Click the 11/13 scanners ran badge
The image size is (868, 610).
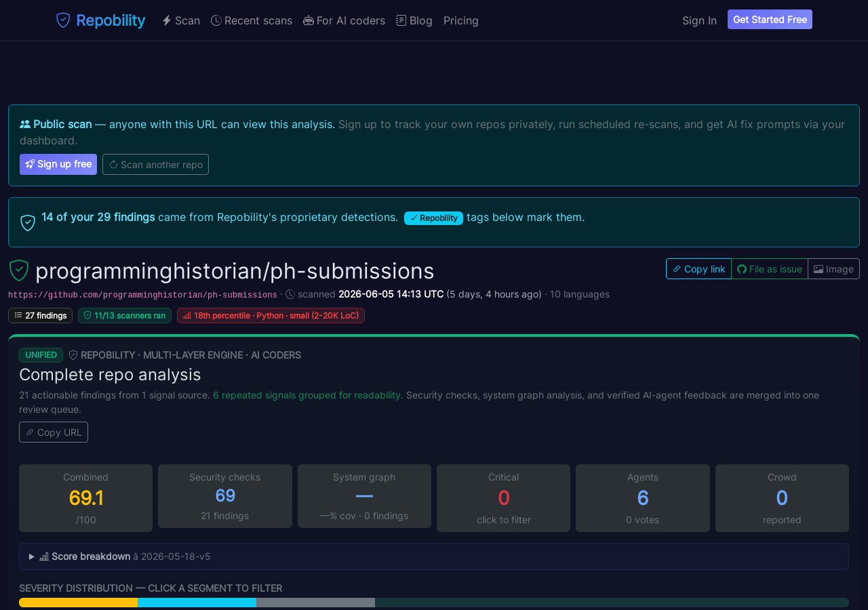pos(125,315)
